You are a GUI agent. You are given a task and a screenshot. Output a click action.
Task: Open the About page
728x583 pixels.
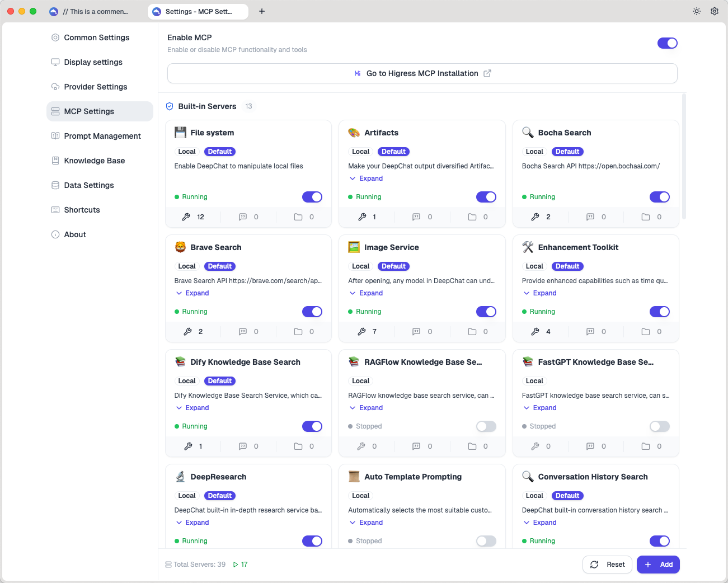point(100,234)
